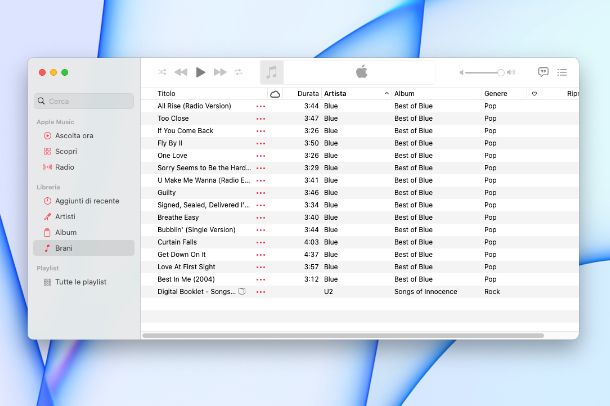Open more options for All Rise
Screen dimensions: 610x406
click(x=261, y=106)
